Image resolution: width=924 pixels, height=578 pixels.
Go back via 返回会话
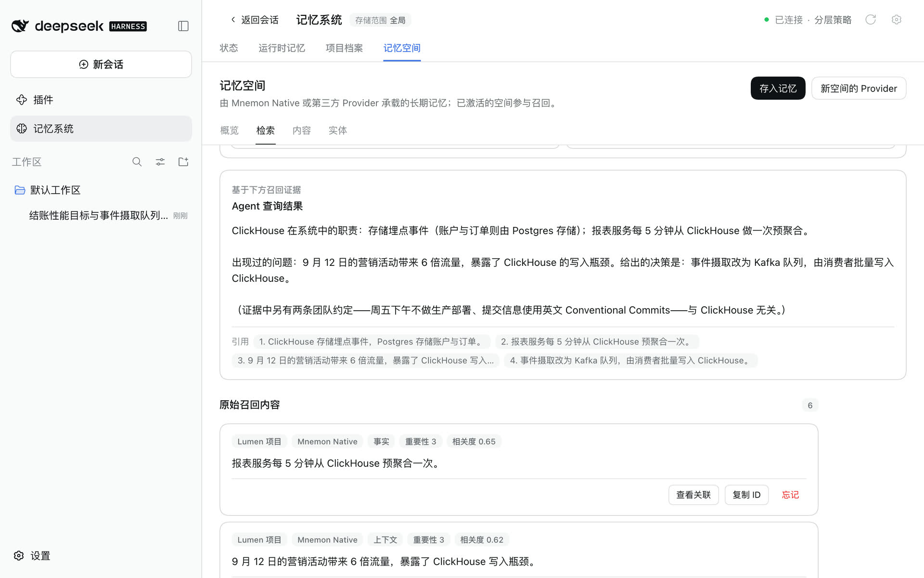pyautogui.click(x=255, y=20)
